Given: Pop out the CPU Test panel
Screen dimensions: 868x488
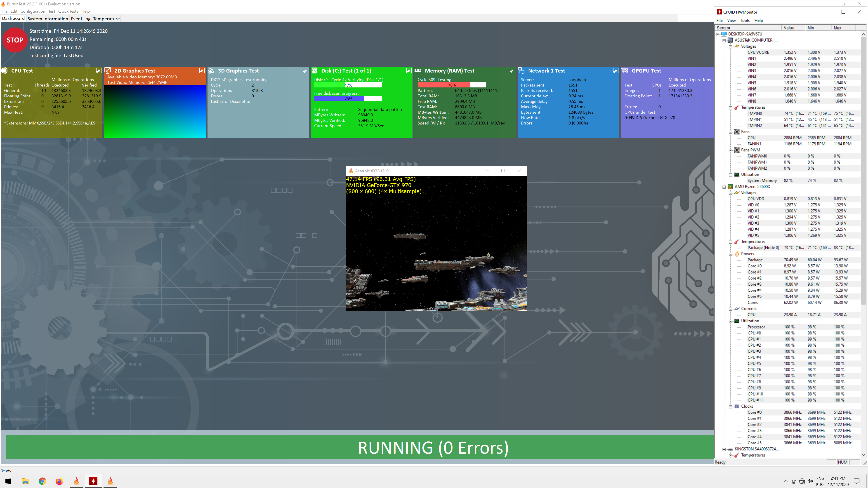Looking at the screenshot, I should [98, 71].
